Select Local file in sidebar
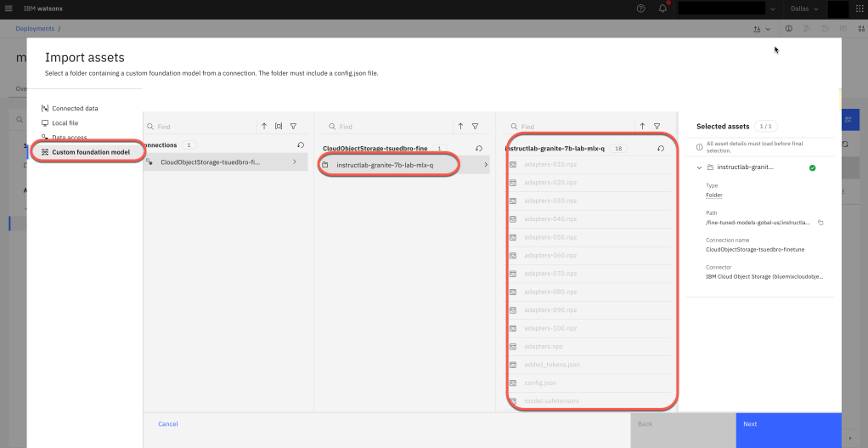Screen dimensions: 868x448 click(65, 123)
